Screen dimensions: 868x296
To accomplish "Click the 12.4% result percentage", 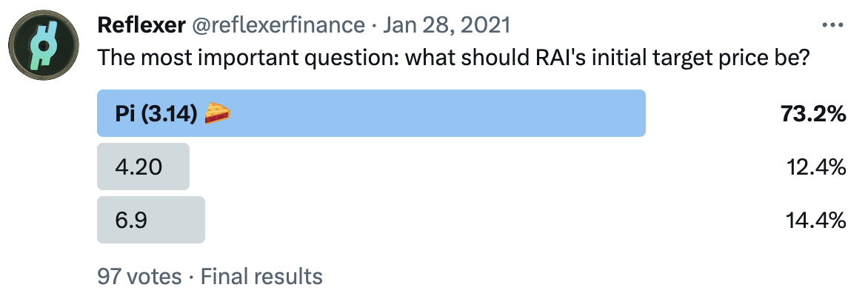I will click(816, 167).
